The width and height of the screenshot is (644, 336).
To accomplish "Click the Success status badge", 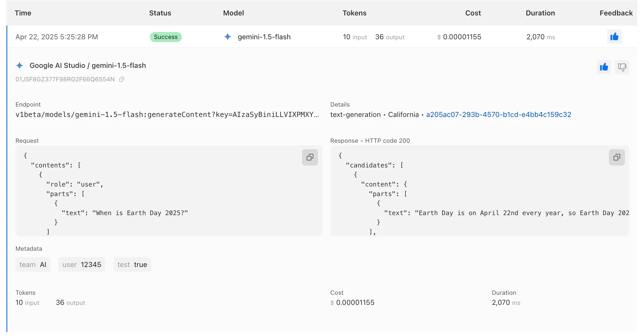I will coord(166,37).
